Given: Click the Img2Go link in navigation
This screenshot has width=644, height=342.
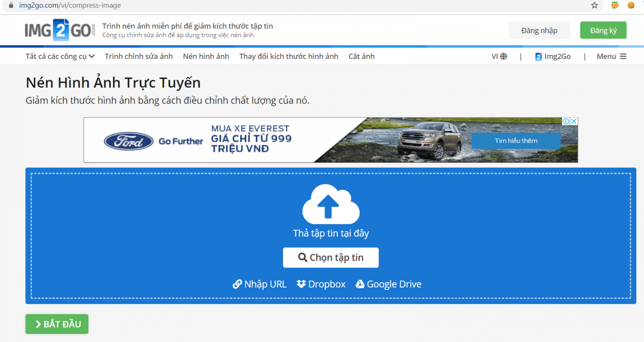Looking at the screenshot, I should click(553, 56).
